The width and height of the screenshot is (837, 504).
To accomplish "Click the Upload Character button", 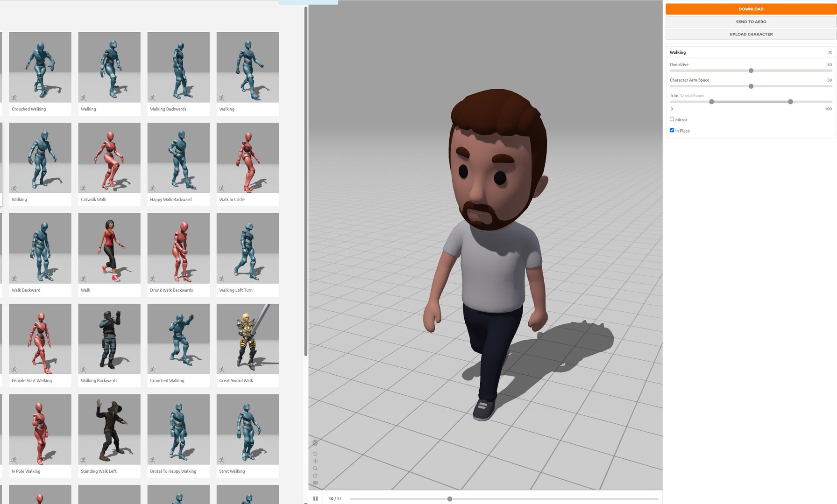I will point(751,34).
